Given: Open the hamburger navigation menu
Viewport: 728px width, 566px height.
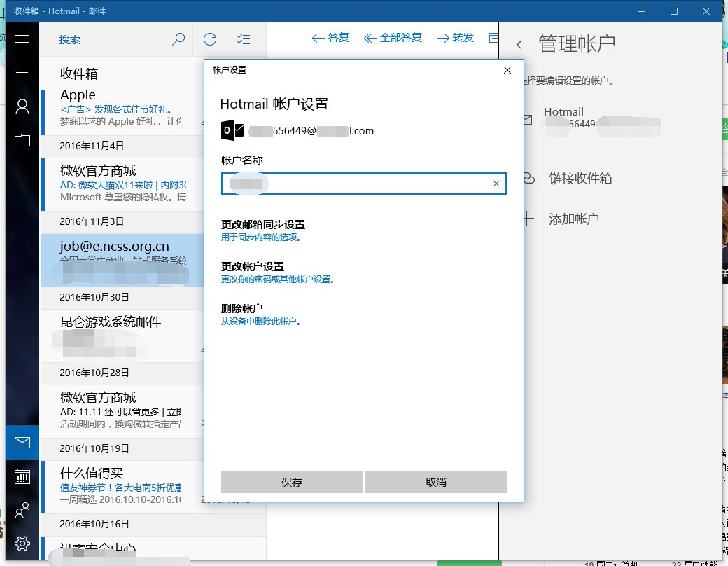Looking at the screenshot, I should 22,39.
